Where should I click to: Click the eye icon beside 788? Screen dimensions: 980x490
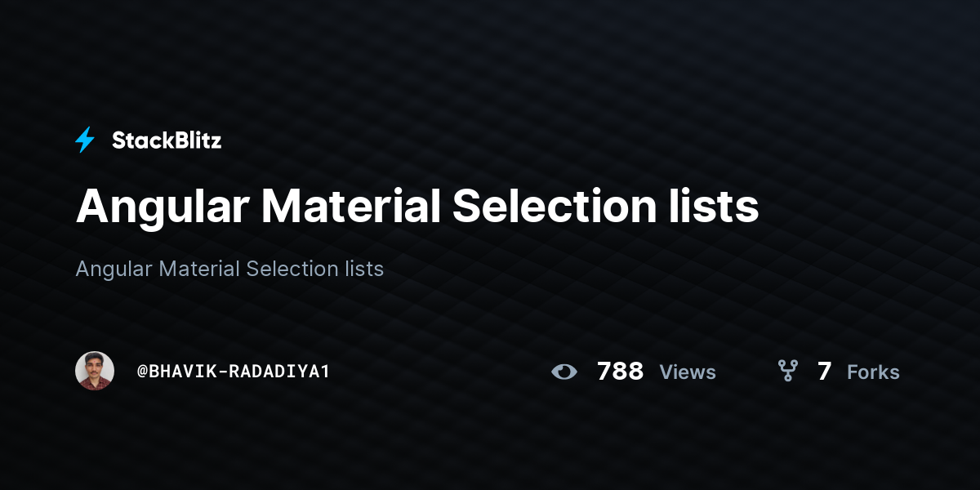pos(564,372)
